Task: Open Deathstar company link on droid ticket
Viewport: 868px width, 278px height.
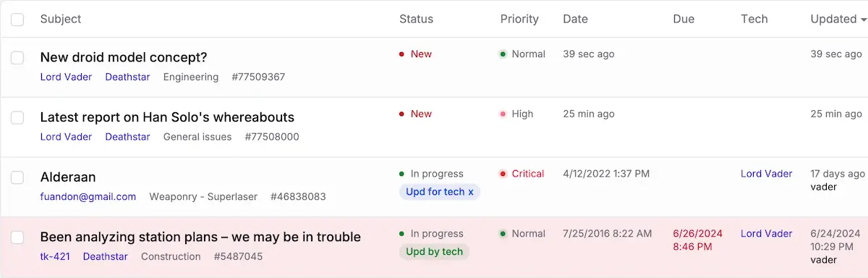Action: (x=127, y=77)
